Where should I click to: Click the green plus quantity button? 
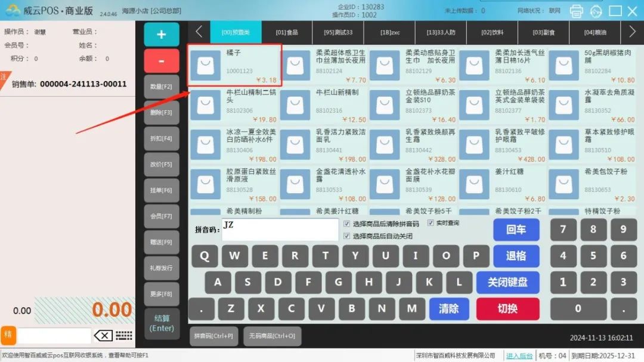162,35
